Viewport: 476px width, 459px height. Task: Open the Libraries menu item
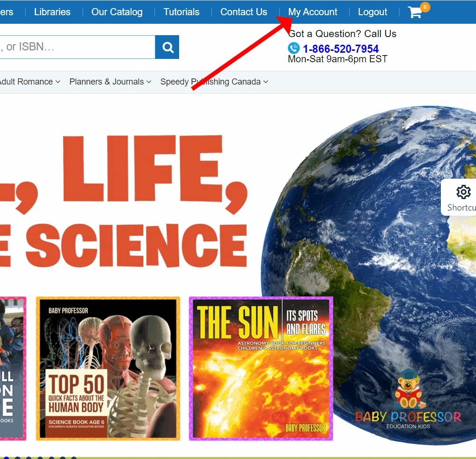pos(52,12)
